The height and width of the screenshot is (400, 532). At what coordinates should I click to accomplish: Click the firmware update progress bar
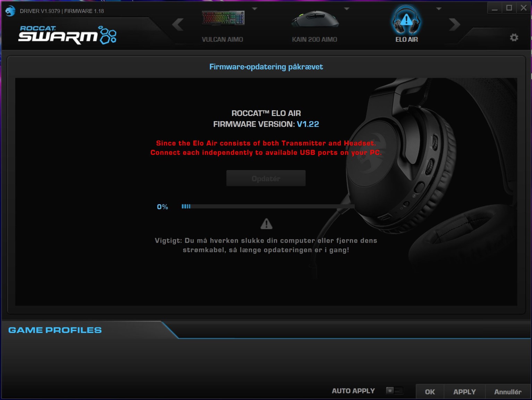pyautogui.click(x=268, y=206)
